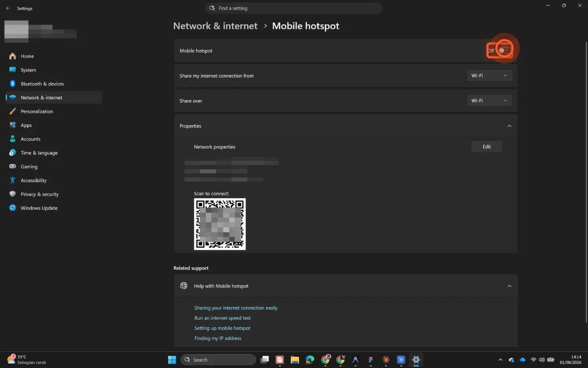
Task: Open Finding my IP address link
Action: pyautogui.click(x=218, y=339)
